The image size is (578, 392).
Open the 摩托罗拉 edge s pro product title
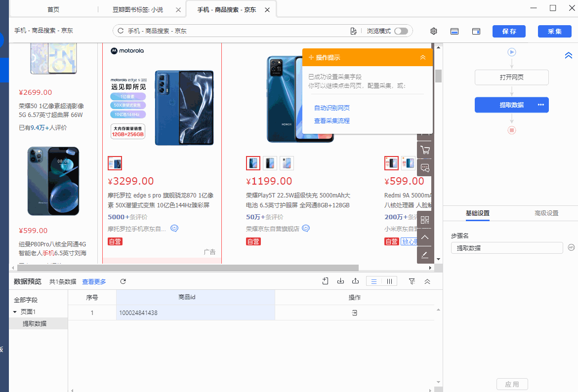pyautogui.click(x=161, y=200)
